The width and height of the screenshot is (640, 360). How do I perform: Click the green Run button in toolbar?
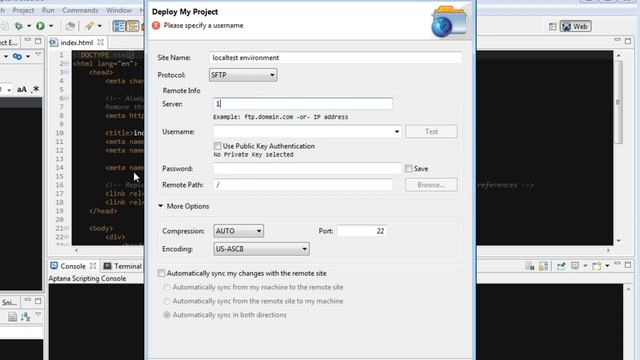click(x=40, y=26)
